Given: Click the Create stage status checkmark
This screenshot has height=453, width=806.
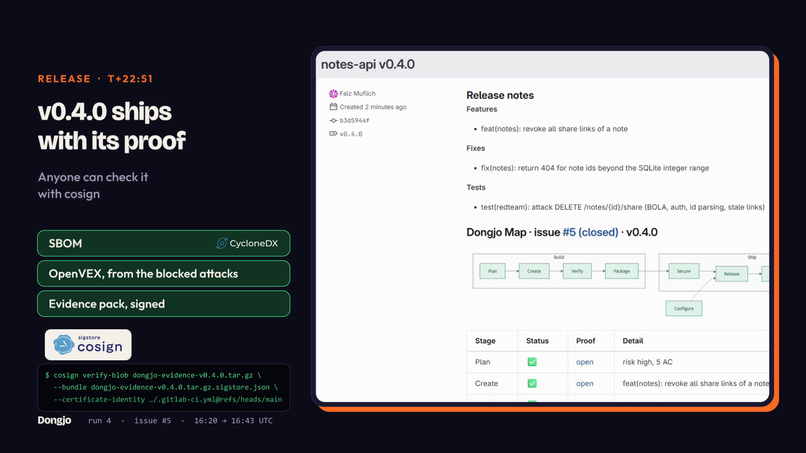Looking at the screenshot, I should 532,384.
